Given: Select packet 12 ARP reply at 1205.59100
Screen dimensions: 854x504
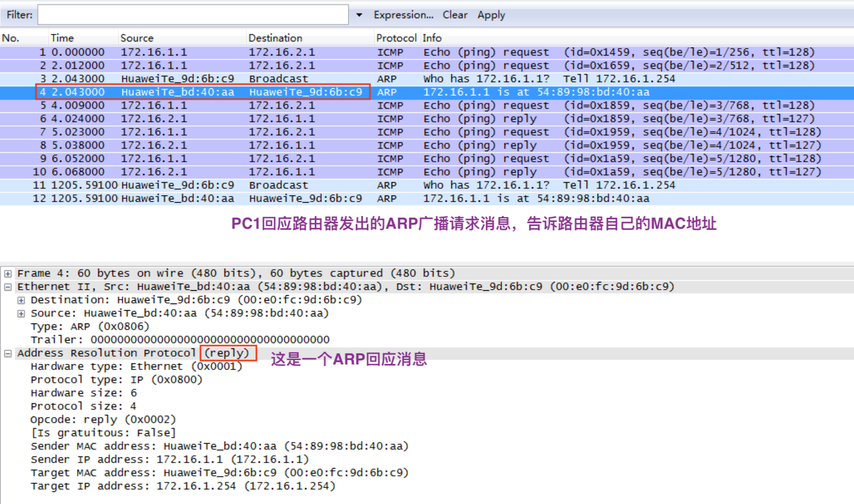Looking at the screenshot, I should coord(427,198).
